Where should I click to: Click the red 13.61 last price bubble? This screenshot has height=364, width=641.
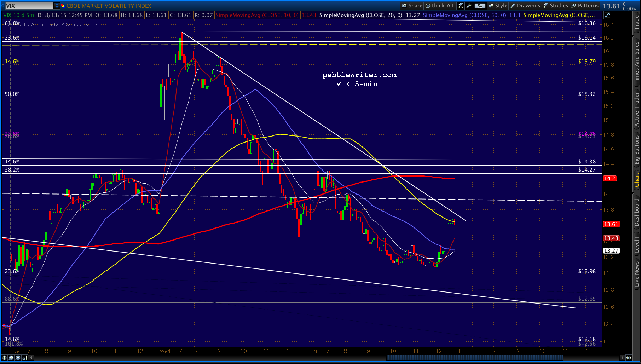(611, 224)
